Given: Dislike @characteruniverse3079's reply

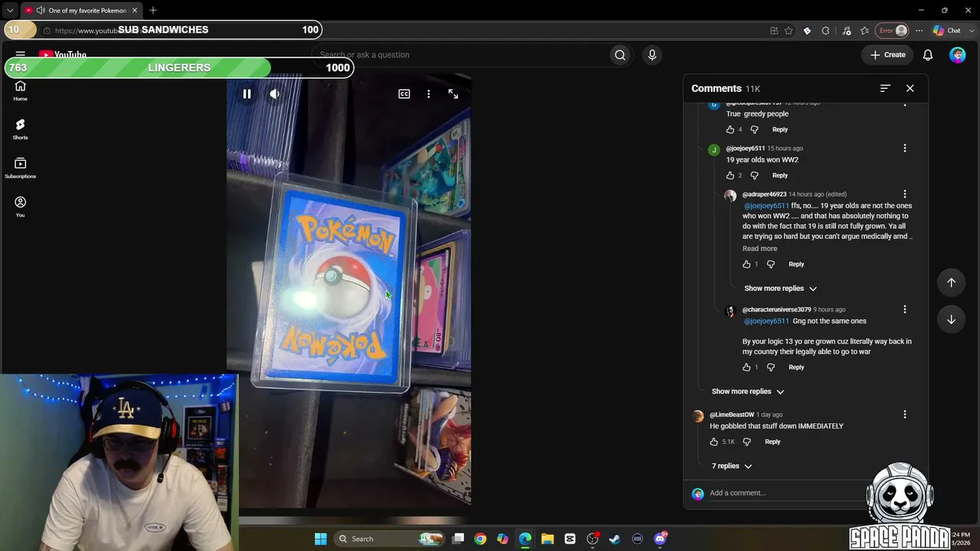Looking at the screenshot, I should point(771,367).
